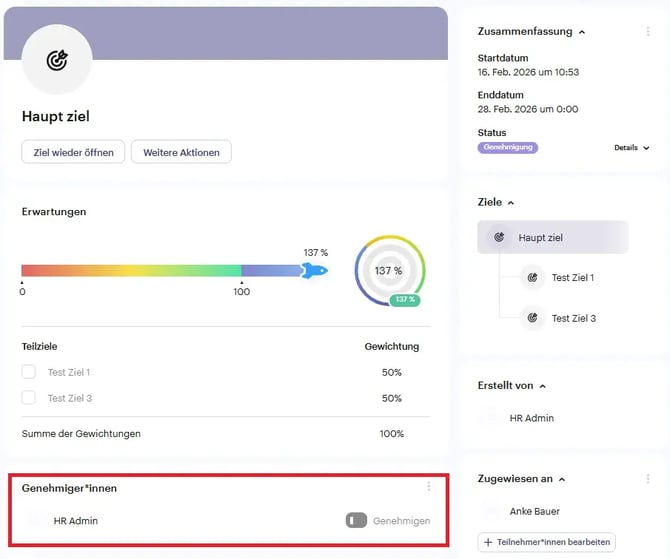Click Ziel wieder öffnen button
Screen dimensions: 670x559
tap(73, 152)
